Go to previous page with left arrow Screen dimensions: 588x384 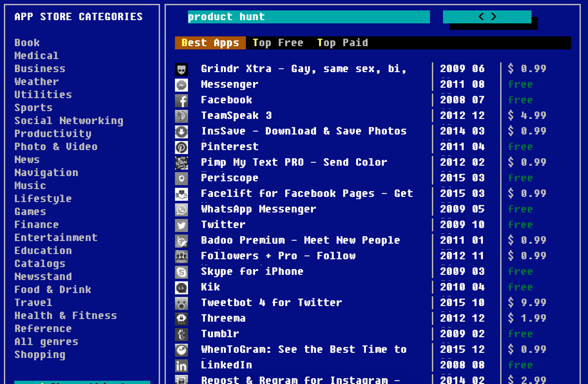click(481, 17)
